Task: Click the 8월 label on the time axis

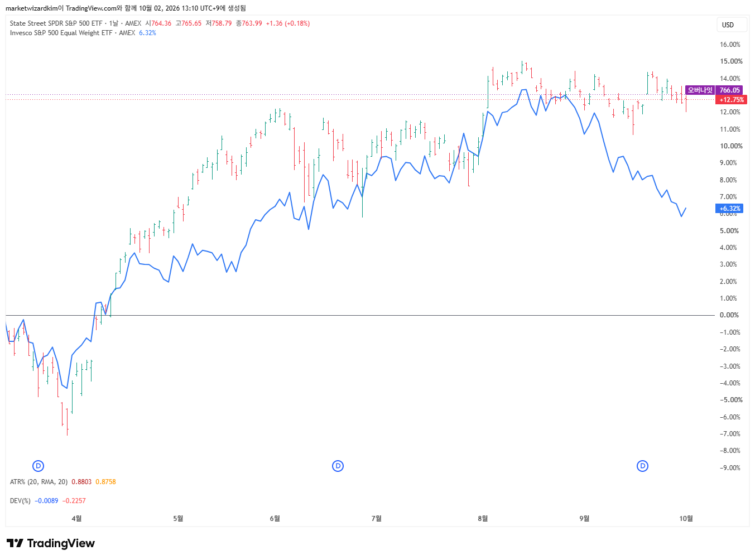Action: [x=483, y=519]
